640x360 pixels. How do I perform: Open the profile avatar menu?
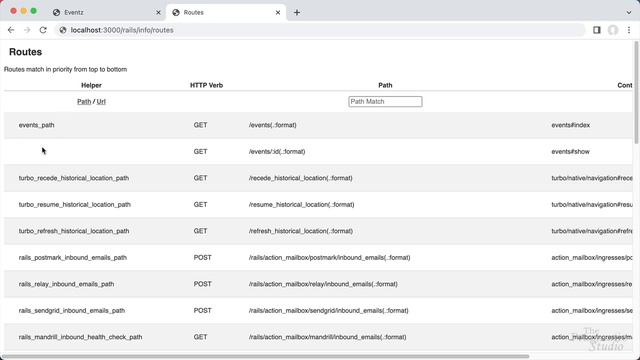point(613,30)
